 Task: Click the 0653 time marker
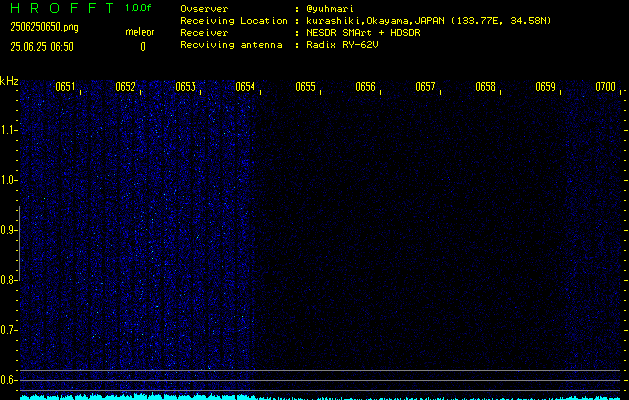(x=185, y=87)
